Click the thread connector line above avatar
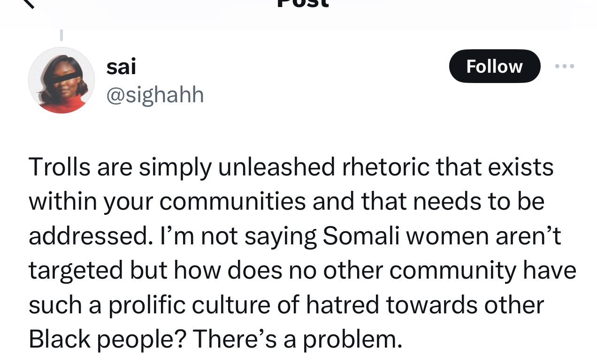 pyautogui.click(x=61, y=35)
